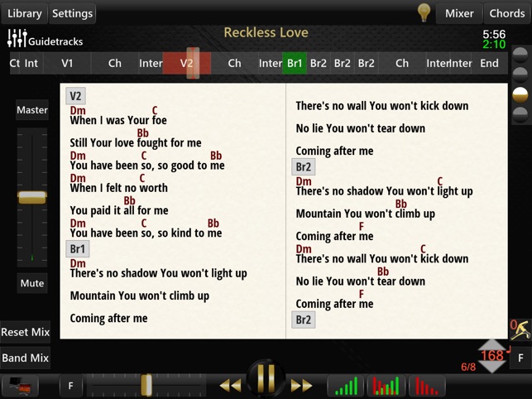
Task: Open the Guidetracks mixer icon
Action: tap(17, 38)
